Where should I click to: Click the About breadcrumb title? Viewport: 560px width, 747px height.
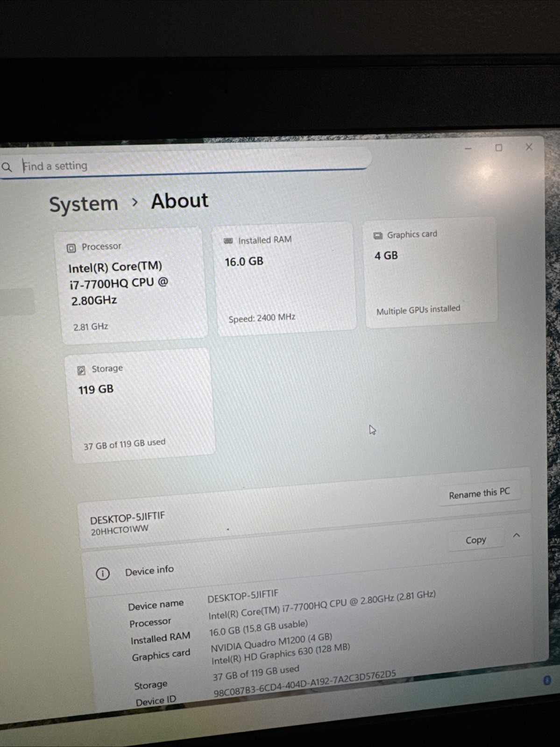(x=180, y=201)
